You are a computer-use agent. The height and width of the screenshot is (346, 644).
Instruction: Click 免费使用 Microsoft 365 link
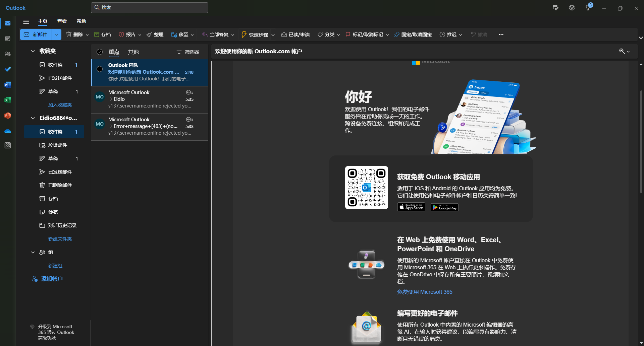tap(425, 292)
